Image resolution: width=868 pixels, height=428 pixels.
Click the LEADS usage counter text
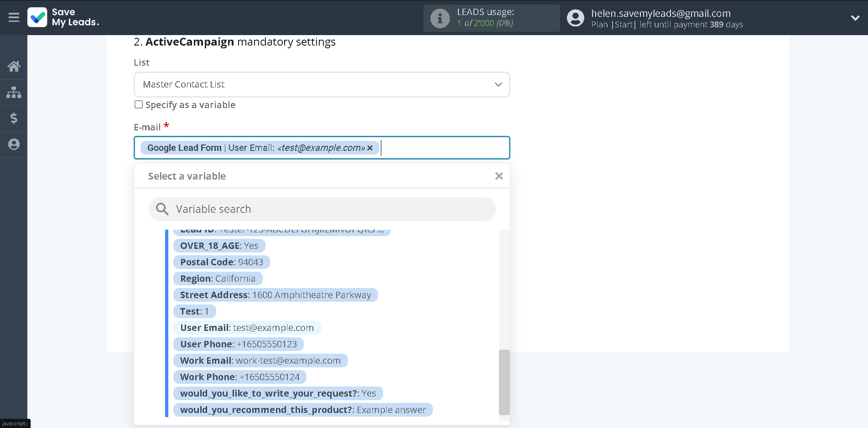tap(485, 23)
